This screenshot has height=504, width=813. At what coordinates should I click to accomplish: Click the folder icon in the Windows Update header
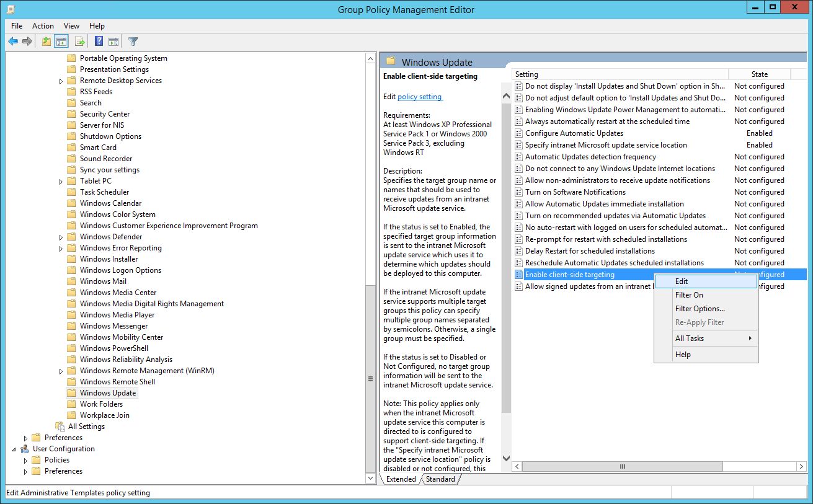pyautogui.click(x=391, y=61)
